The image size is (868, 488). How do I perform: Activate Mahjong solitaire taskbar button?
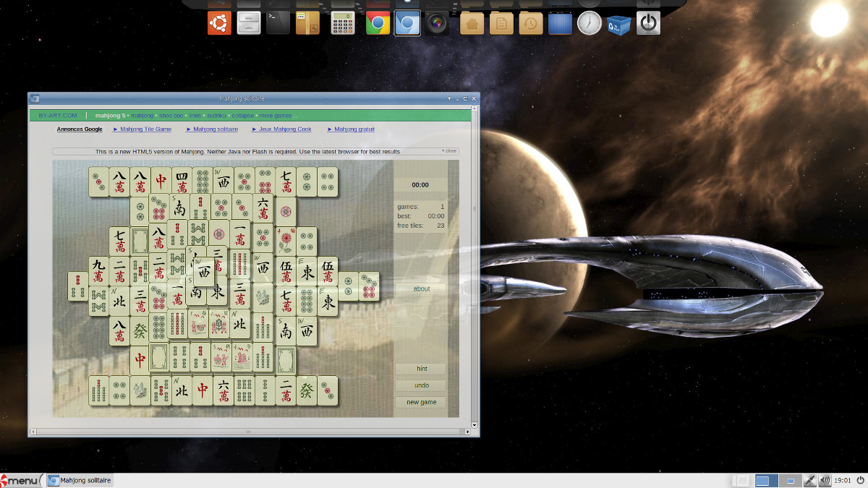[x=80, y=480]
